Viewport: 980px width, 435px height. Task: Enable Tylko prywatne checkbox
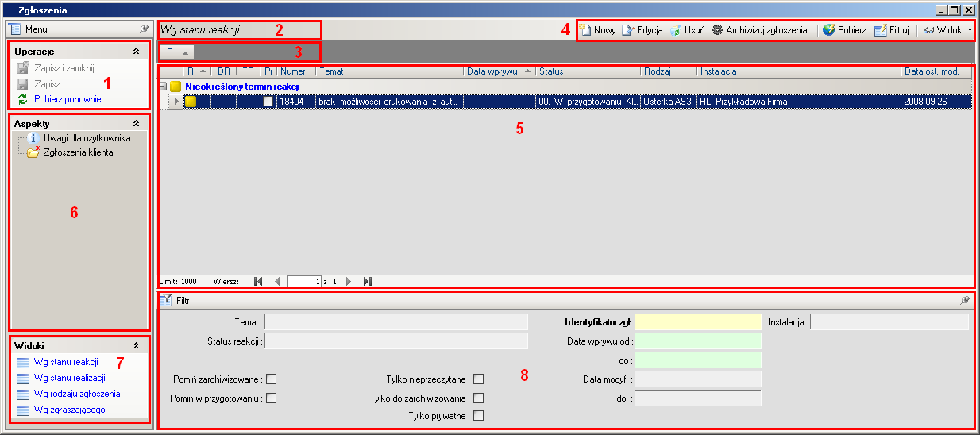[478, 415]
